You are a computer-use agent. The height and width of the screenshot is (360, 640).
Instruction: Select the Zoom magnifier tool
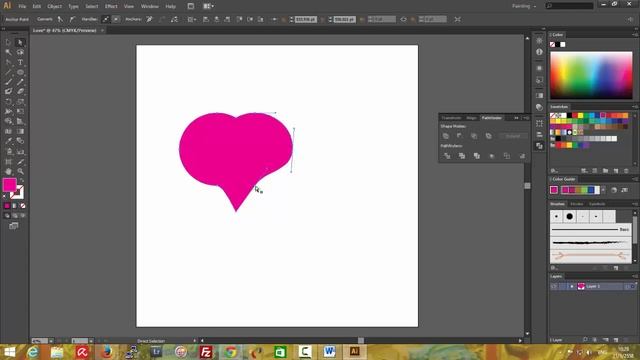pyautogui.click(x=20, y=171)
